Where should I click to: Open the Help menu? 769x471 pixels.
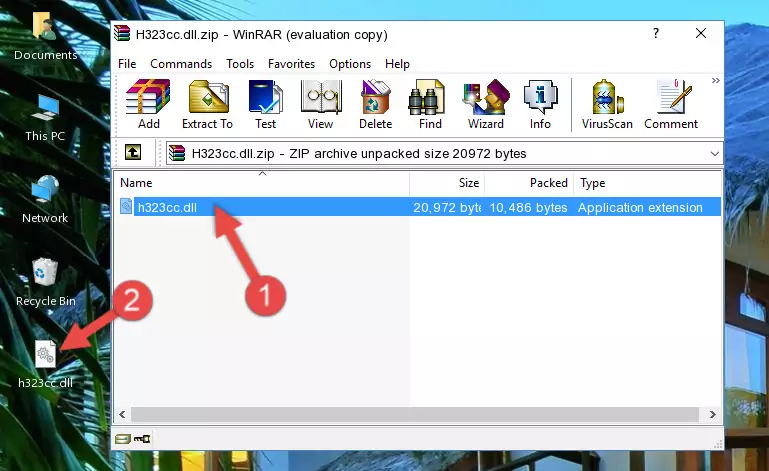pos(397,64)
